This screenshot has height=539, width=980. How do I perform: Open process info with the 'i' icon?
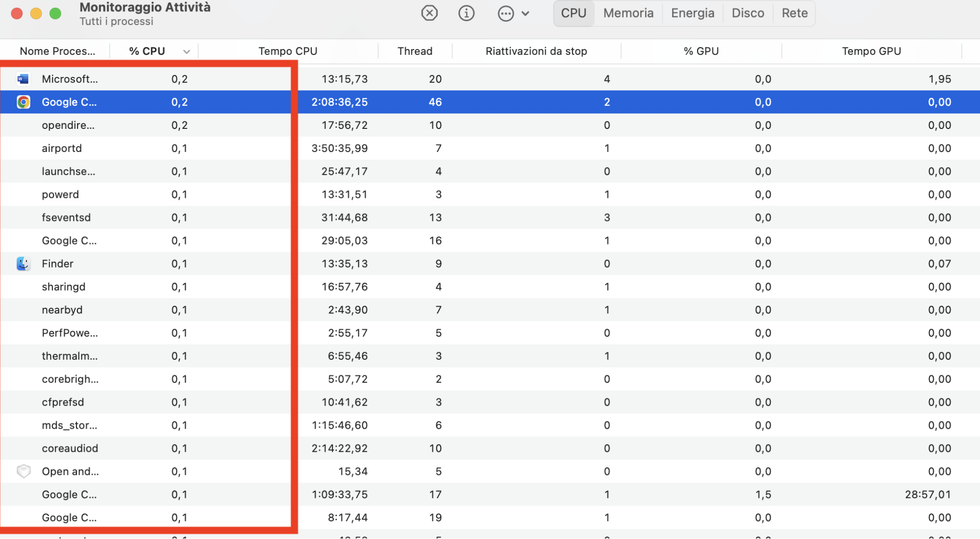click(466, 13)
